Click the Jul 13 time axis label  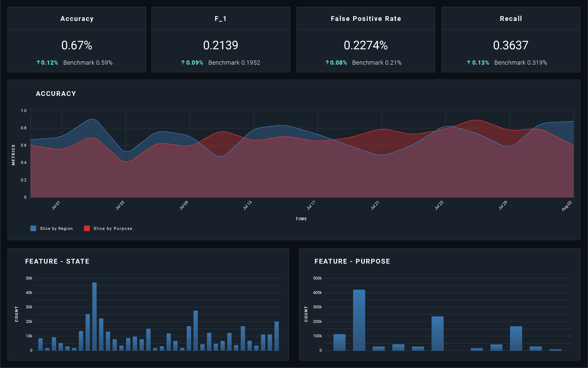(x=248, y=205)
